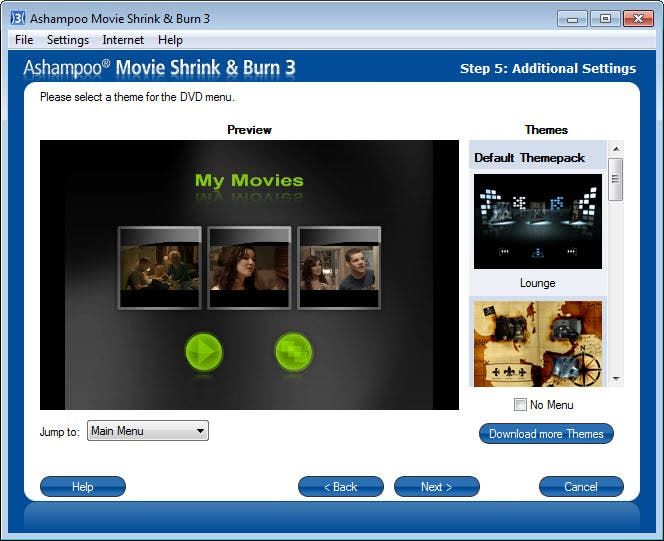This screenshot has width=664, height=541.
Task: Open the Jump to Main Menu dropdown
Action: pyautogui.click(x=148, y=431)
